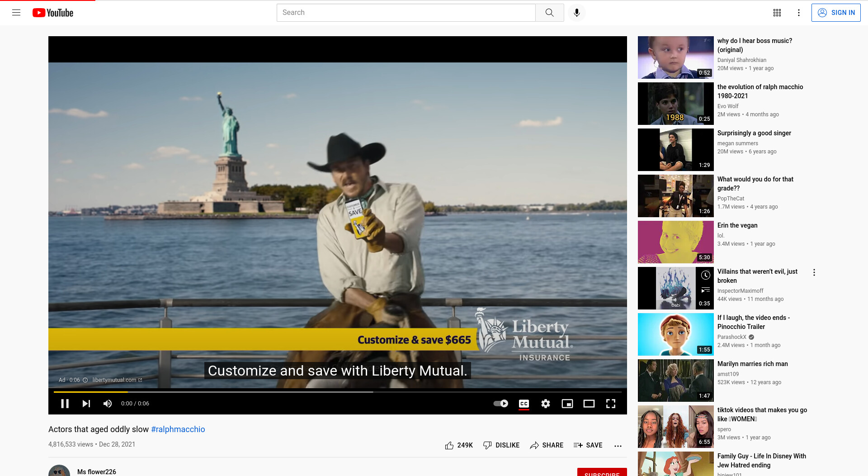
Task: Open 'Erin the vegan' thumbnail
Action: coord(675,242)
